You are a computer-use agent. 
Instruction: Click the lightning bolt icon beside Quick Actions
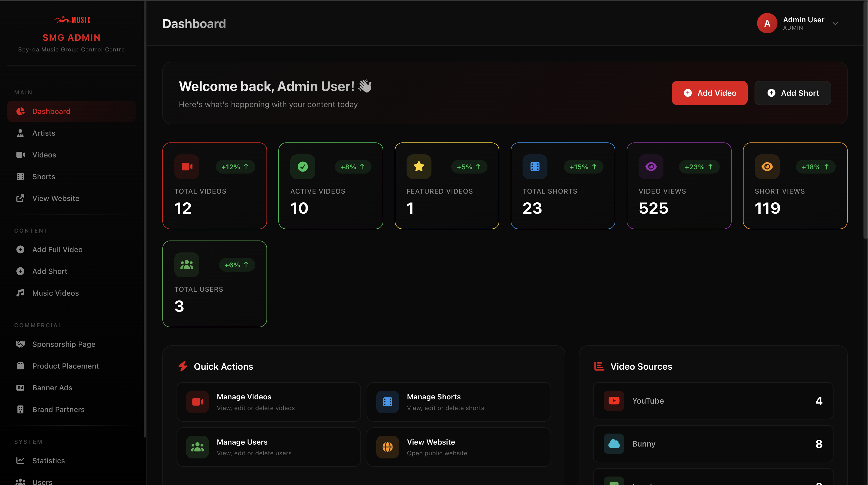tap(183, 366)
